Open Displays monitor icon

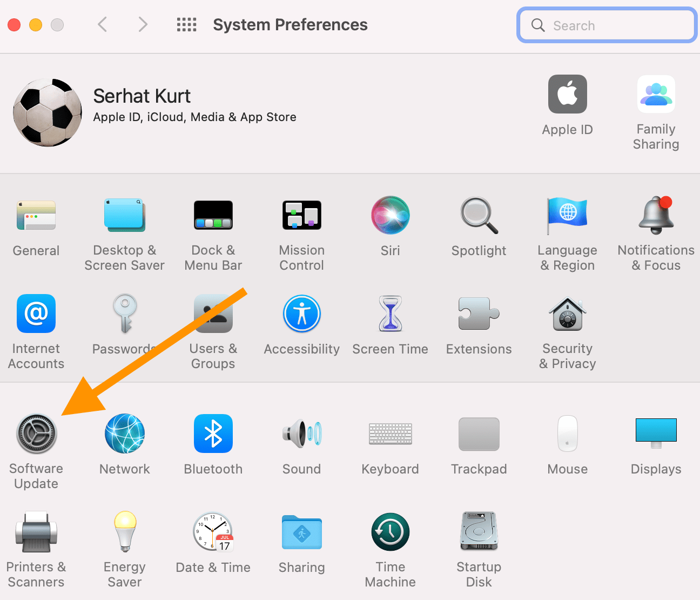point(656,434)
